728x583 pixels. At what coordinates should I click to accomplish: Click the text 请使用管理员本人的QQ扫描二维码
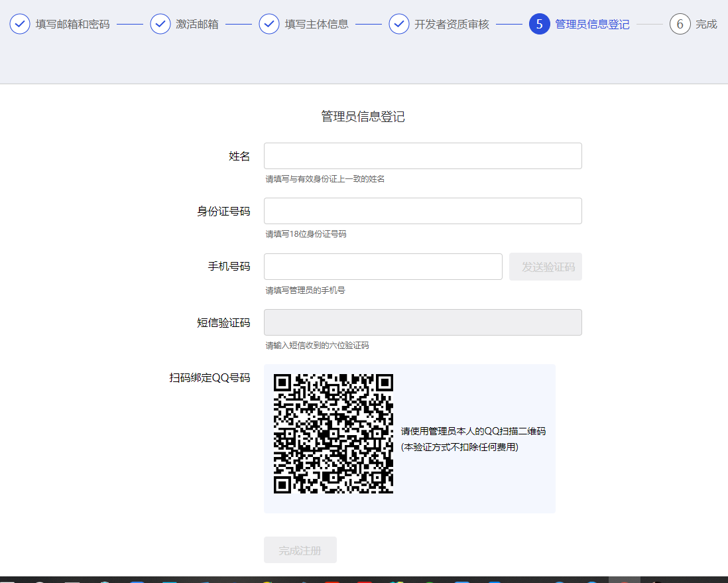click(473, 431)
